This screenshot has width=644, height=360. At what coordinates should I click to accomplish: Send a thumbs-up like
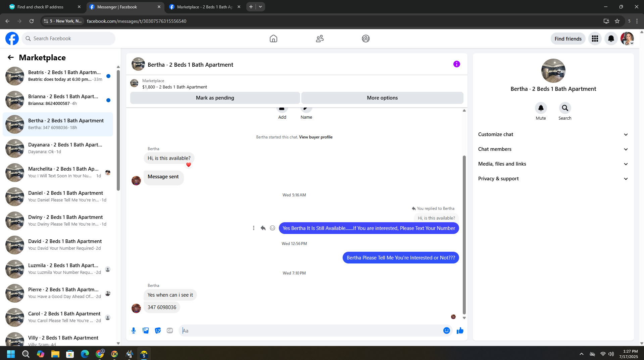click(460, 331)
